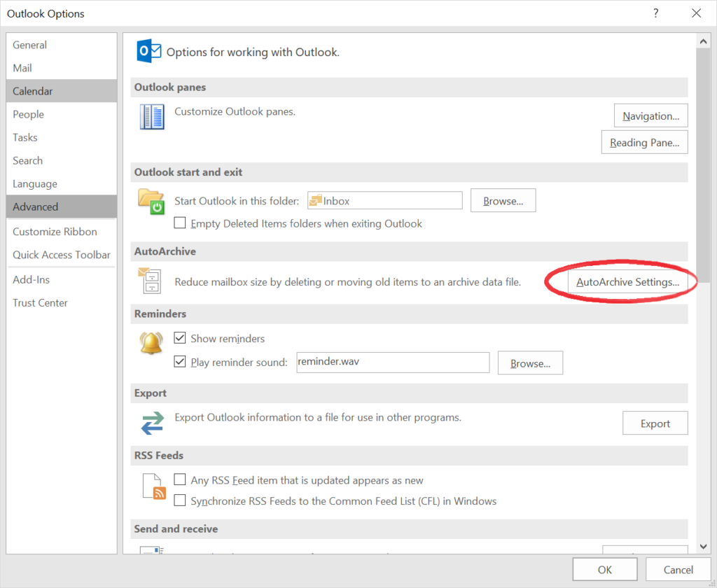This screenshot has width=717, height=588.
Task: Click the RSS feed document icon
Action: [x=153, y=486]
